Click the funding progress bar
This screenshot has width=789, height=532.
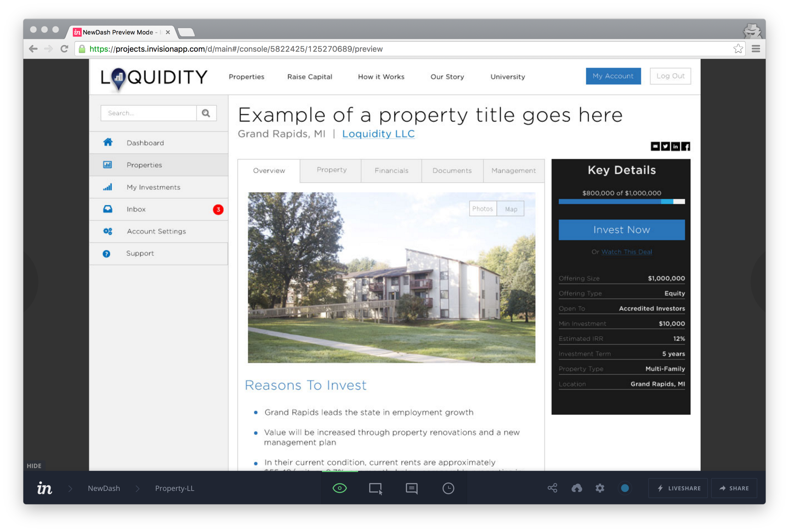pos(622,202)
